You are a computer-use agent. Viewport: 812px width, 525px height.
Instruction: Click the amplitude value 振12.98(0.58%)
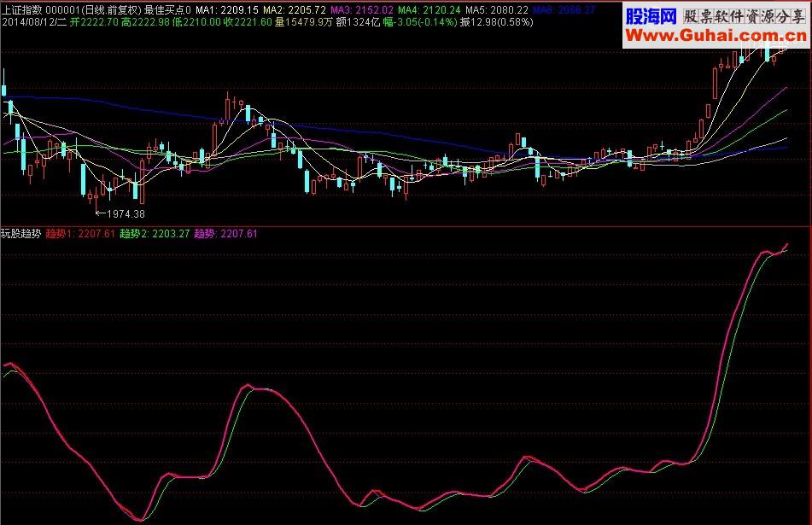[x=497, y=22]
